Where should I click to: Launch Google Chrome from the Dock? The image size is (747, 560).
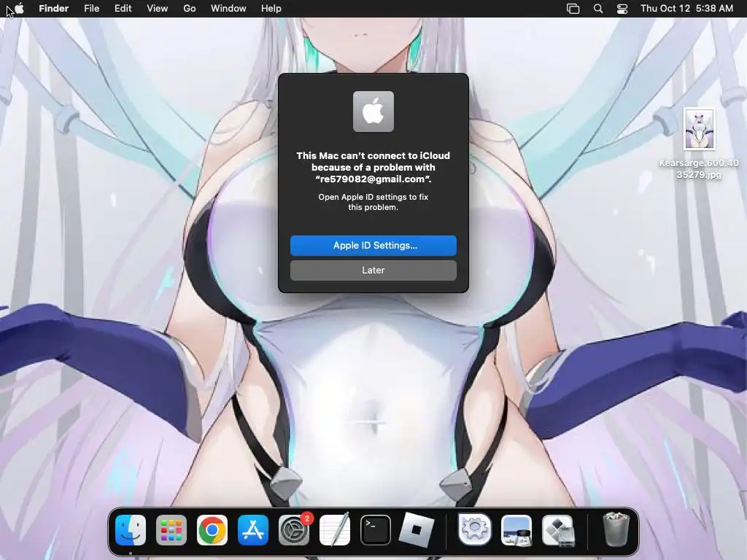pos(212,530)
